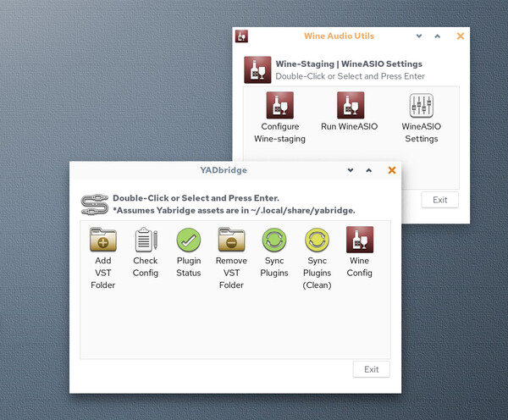Click the Wine Audio Utils title text
Screen dimensions: 508x420
tap(339, 36)
